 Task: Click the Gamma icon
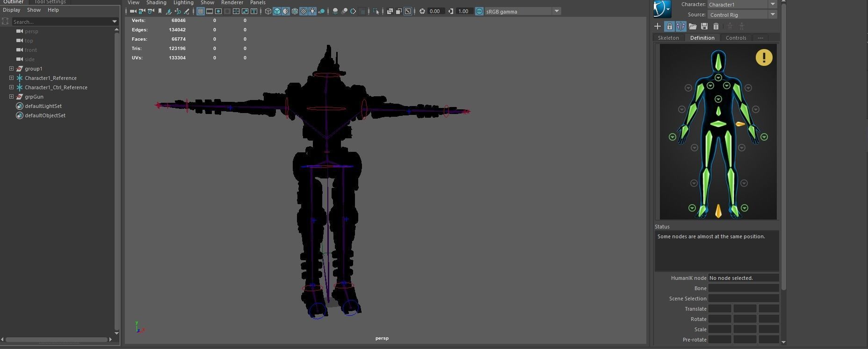pos(451,11)
